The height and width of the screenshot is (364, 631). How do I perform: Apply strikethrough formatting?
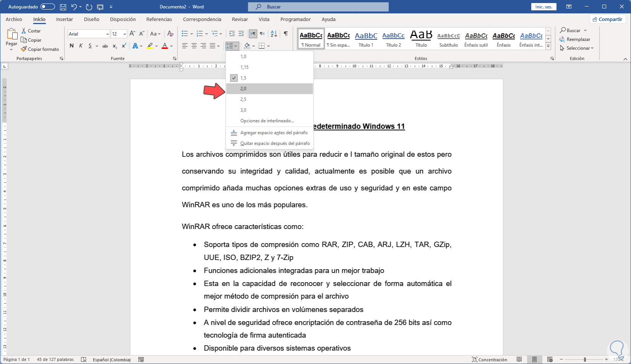pos(105,46)
